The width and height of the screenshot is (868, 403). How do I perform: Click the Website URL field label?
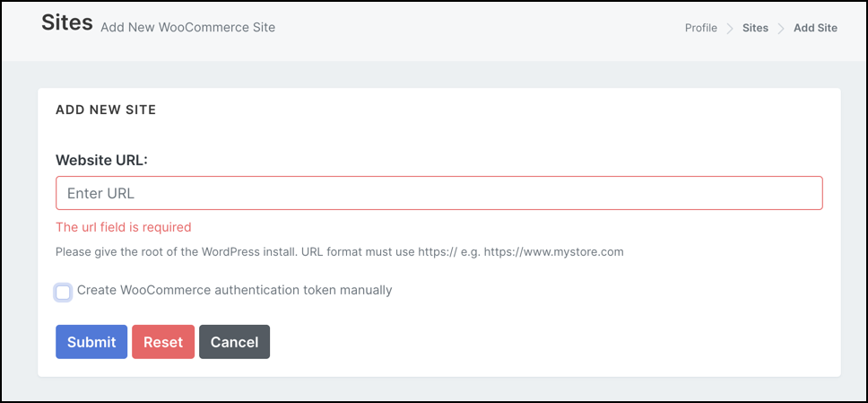(101, 160)
